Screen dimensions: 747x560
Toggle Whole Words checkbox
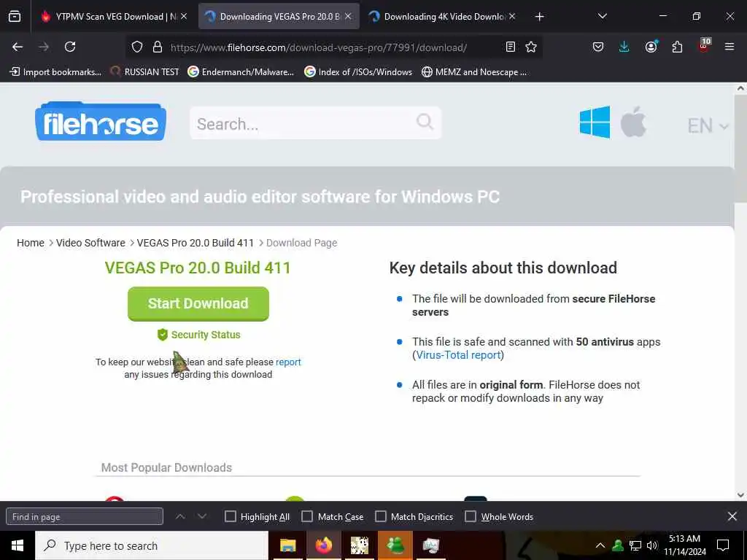coord(471,517)
